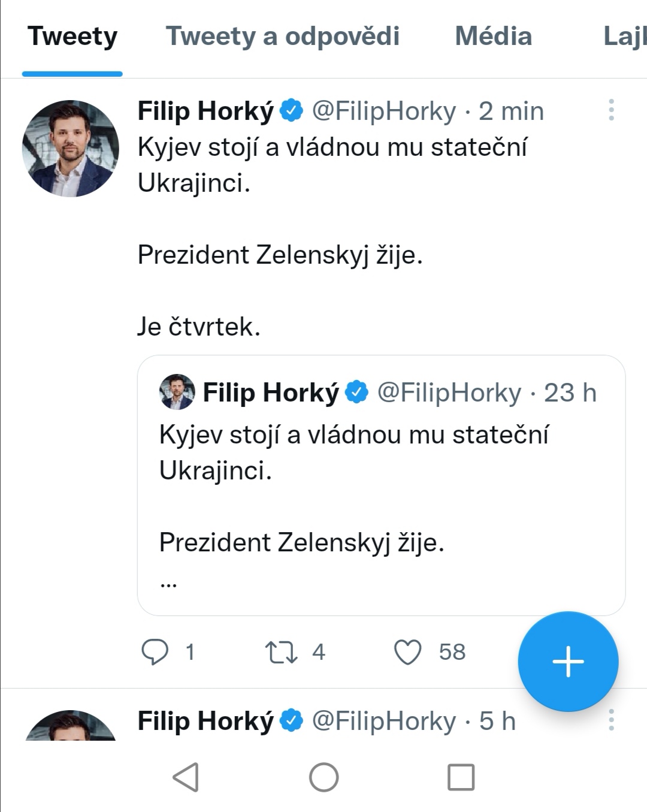Open the Média tab
Viewport: 647px width, 812px height.
493,37
